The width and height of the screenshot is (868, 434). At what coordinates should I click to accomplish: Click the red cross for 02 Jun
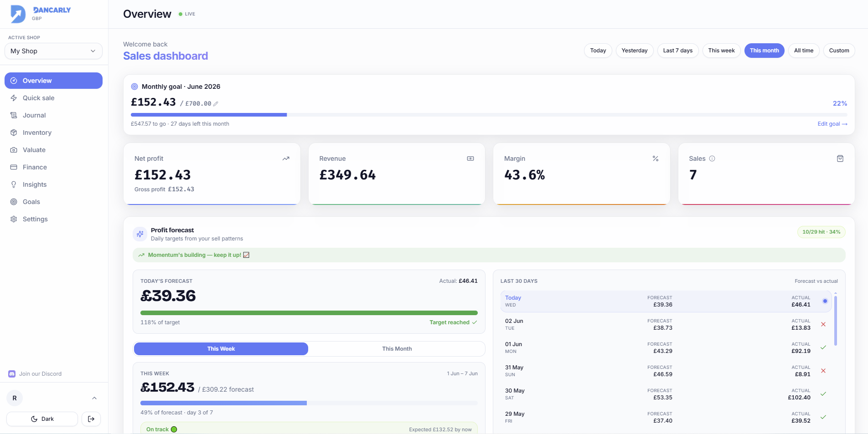(823, 324)
